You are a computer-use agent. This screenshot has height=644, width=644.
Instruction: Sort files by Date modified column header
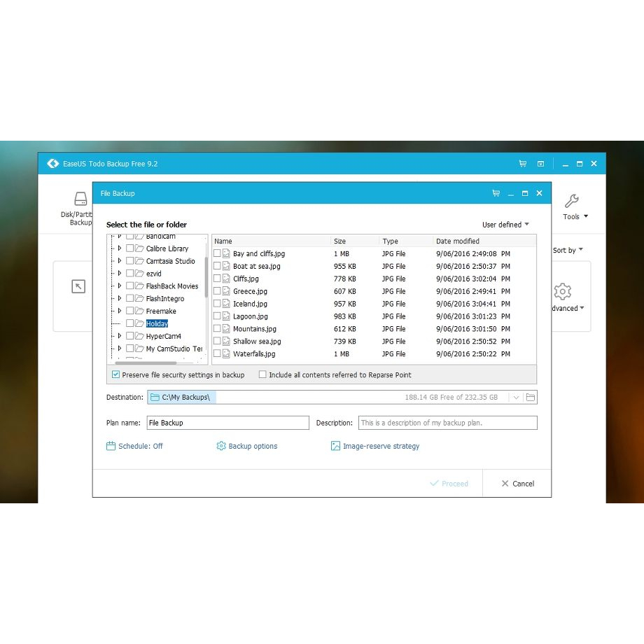(457, 241)
